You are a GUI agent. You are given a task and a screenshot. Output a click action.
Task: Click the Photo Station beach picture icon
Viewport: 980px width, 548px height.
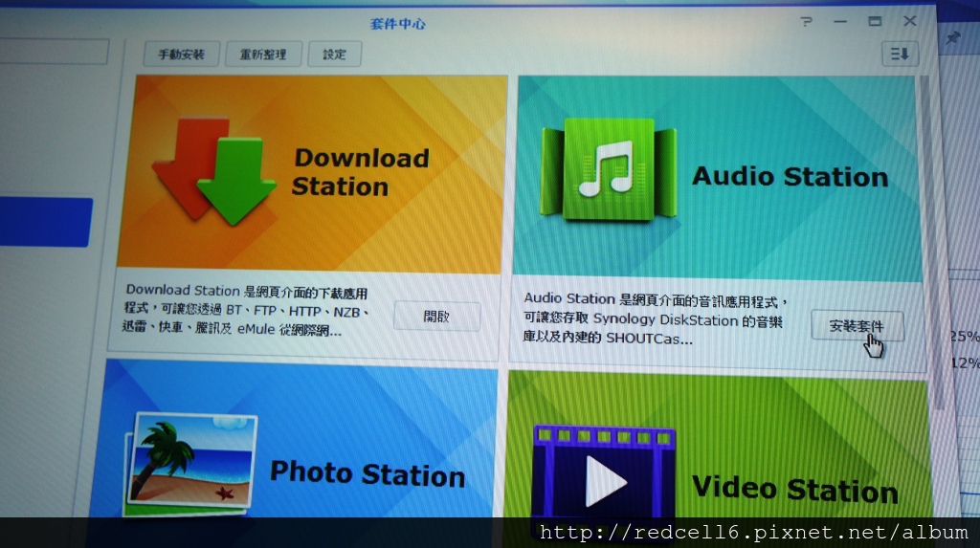pos(190,464)
